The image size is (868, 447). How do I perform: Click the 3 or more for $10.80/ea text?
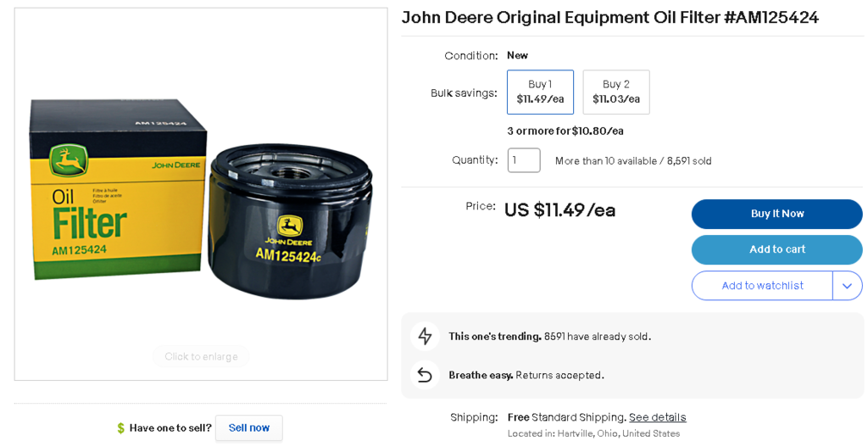point(565,131)
